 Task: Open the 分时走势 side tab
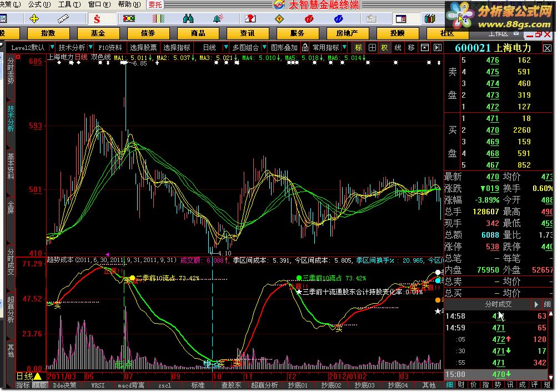[x=11, y=72]
